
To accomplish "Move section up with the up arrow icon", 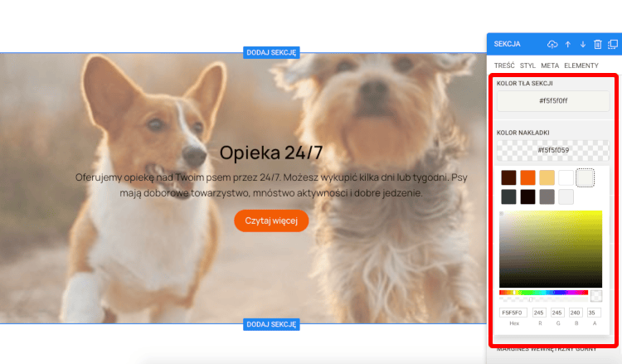I will pos(567,45).
